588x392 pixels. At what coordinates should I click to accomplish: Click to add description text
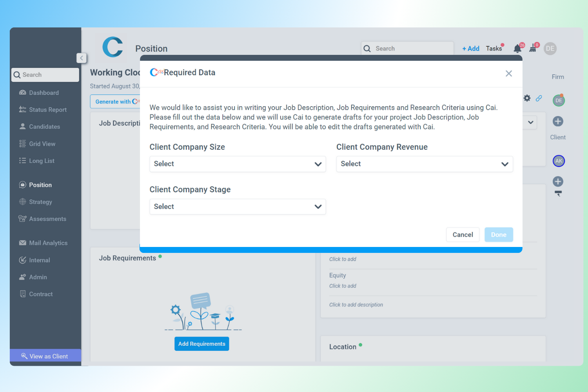[356, 305]
